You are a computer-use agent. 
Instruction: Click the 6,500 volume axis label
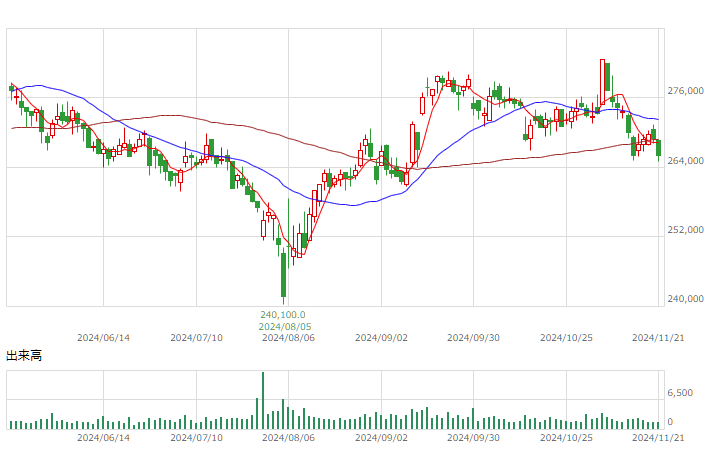click(680, 393)
